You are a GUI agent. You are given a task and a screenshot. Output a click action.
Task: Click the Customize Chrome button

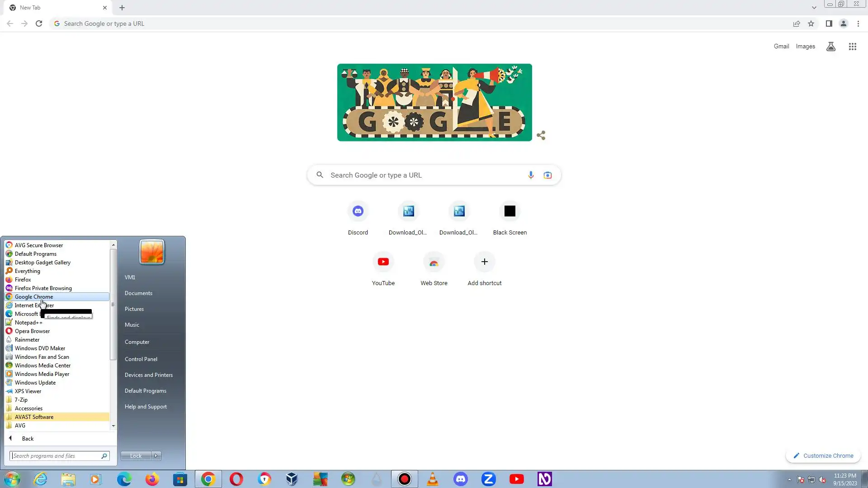pos(823,455)
